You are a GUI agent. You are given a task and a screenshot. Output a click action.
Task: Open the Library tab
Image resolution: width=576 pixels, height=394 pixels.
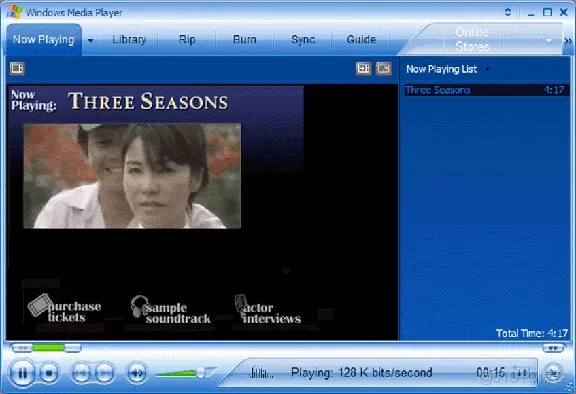tap(129, 39)
